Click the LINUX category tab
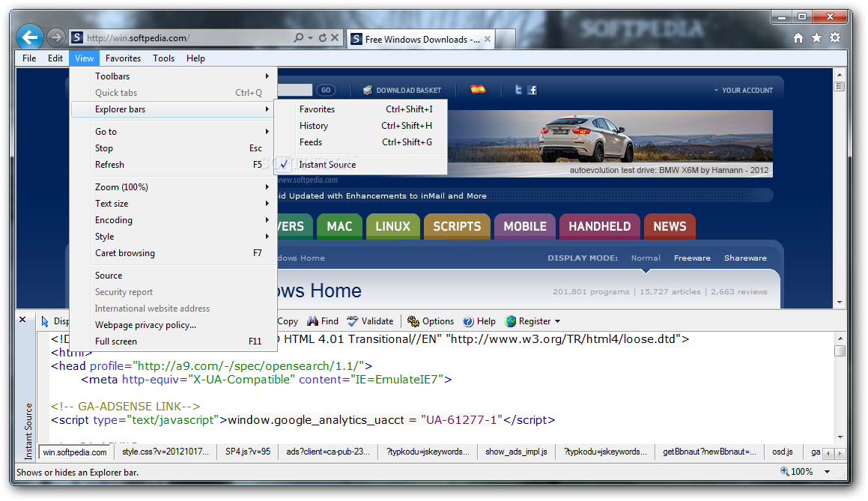 pos(392,226)
